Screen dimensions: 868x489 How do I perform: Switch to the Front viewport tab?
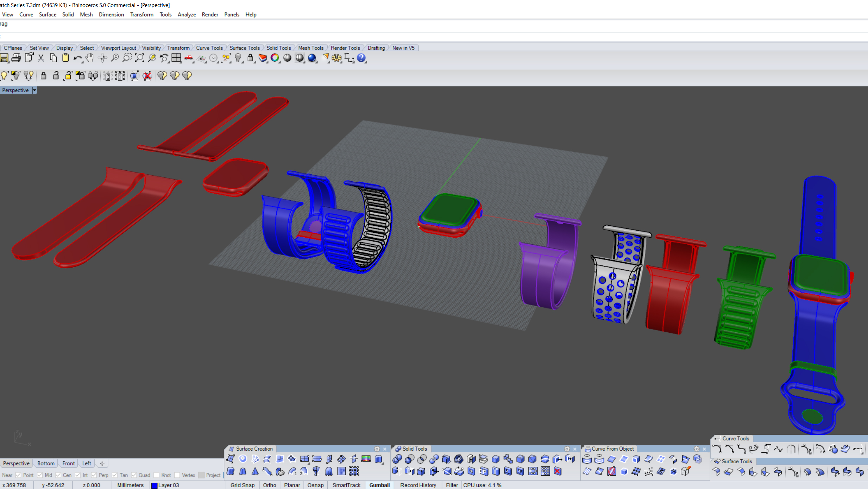(x=68, y=463)
